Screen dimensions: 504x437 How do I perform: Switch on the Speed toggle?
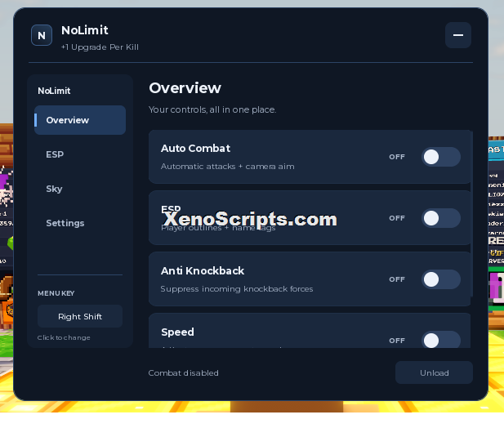[440, 340]
